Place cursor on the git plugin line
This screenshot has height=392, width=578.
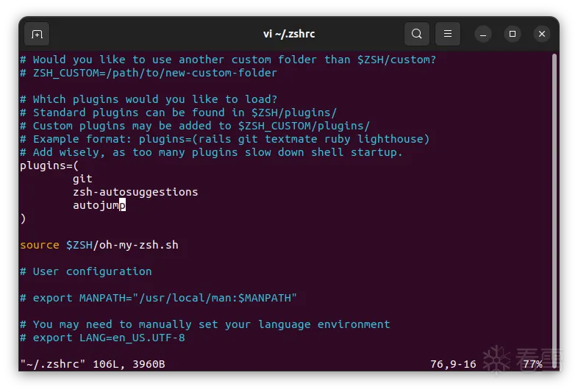[82, 179]
